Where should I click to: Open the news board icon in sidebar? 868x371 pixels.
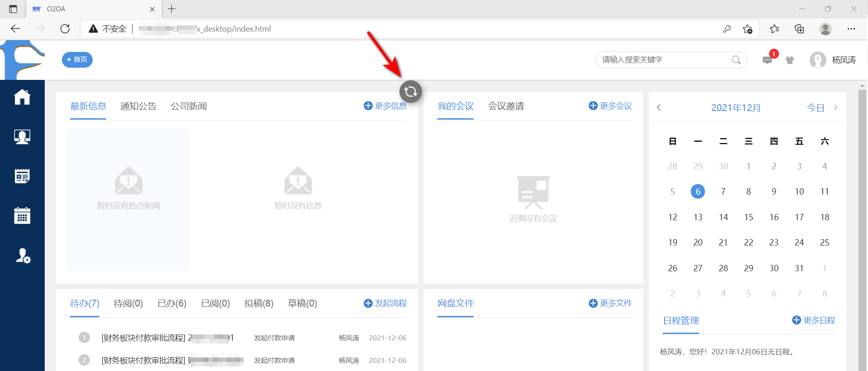coord(22,176)
